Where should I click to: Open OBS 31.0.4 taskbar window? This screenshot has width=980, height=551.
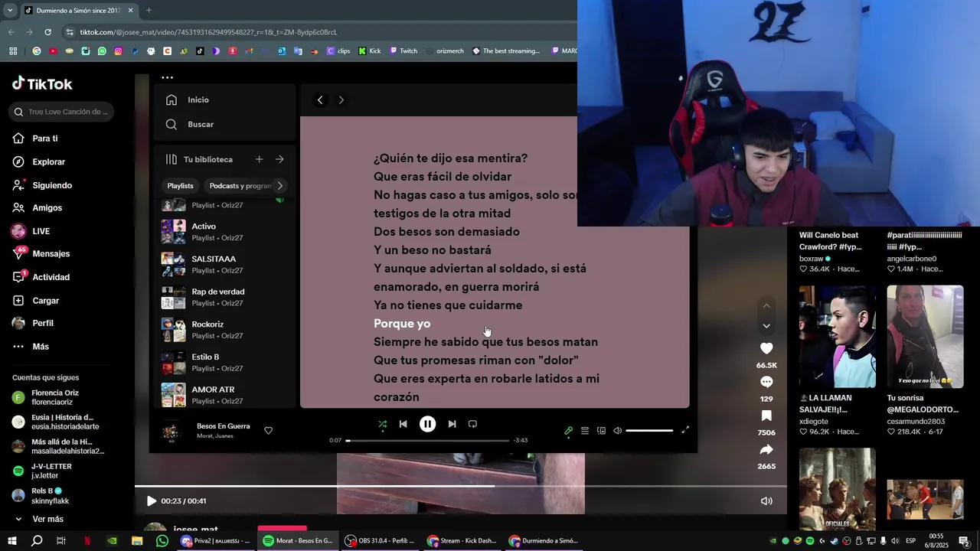[x=380, y=541]
